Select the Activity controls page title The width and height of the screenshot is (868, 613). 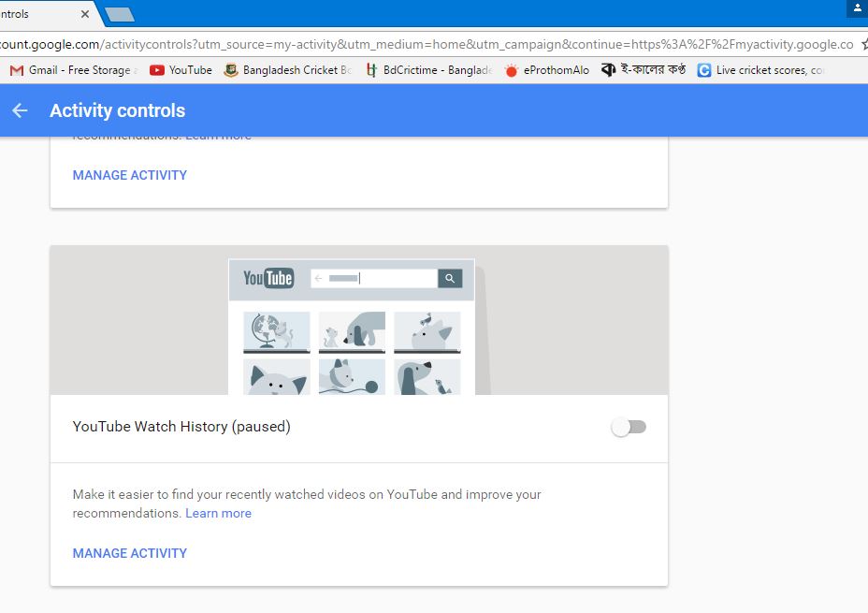(117, 110)
